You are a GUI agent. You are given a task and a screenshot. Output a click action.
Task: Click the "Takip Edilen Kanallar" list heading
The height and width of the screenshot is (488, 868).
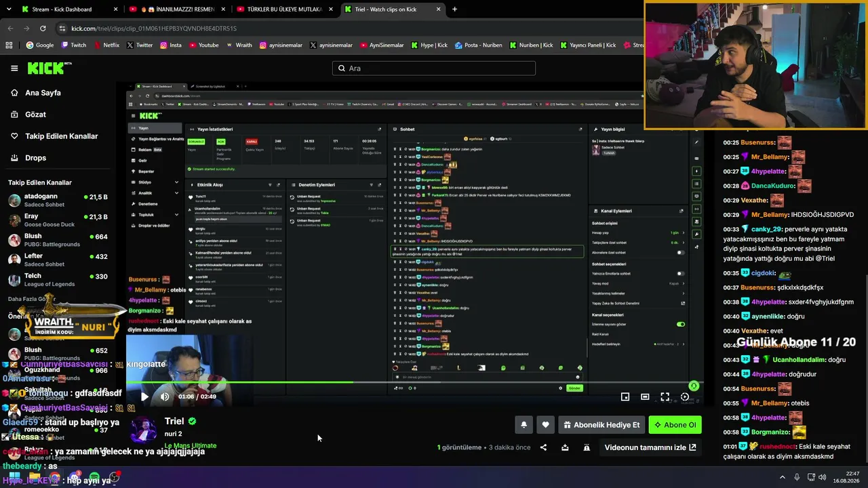[40, 182]
